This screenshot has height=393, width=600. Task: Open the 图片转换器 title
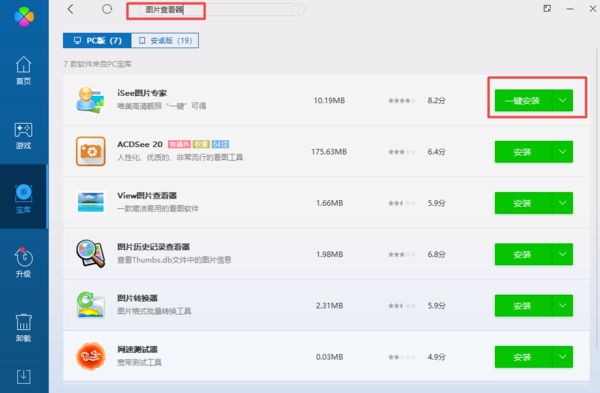(137, 298)
